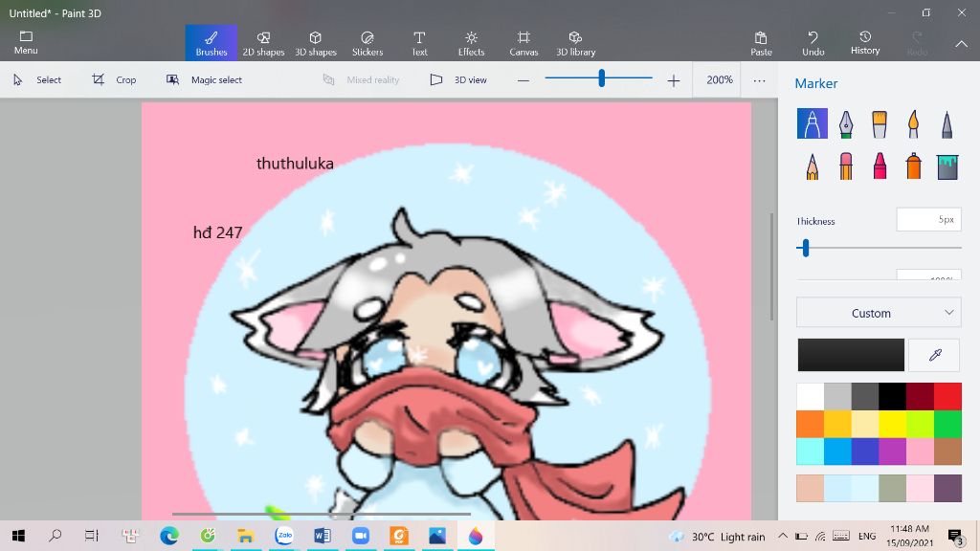This screenshot has width=980, height=551.
Task: Open Task View from the taskbar
Action: tap(92, 536)
